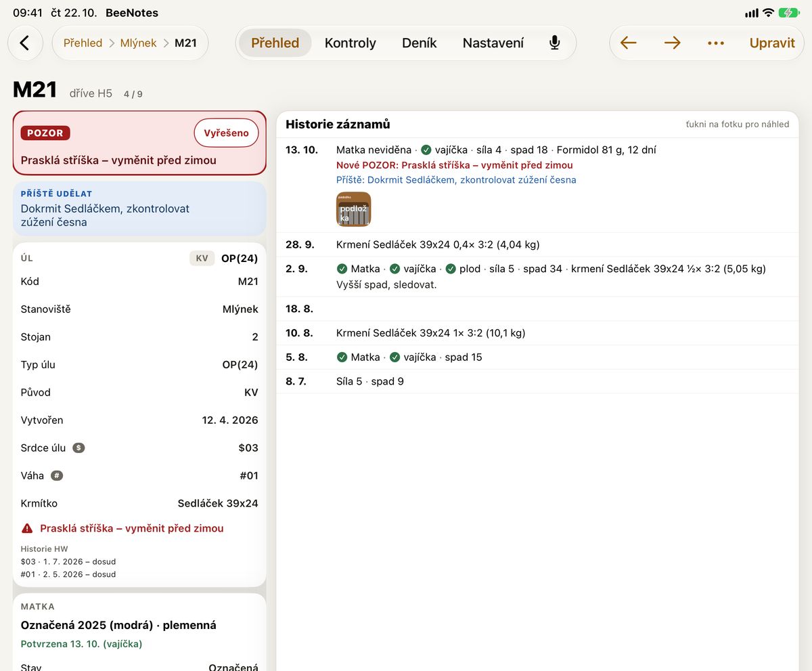Tap the red warning triangle icon

[27, 528]
